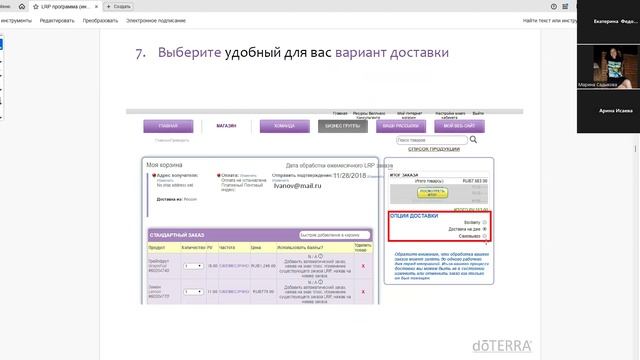
Task: Open the Grapefruit row quantity dropdown
Action: pos(193,266)
